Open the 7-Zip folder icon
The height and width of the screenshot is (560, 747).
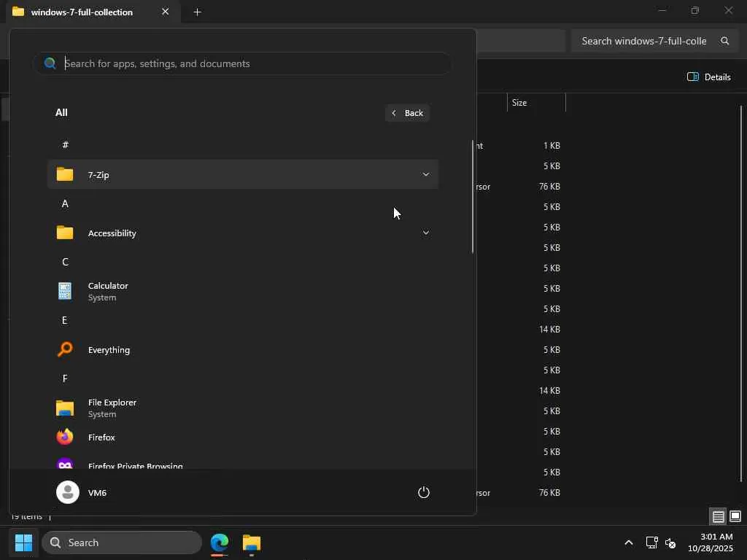coord(65,174)
